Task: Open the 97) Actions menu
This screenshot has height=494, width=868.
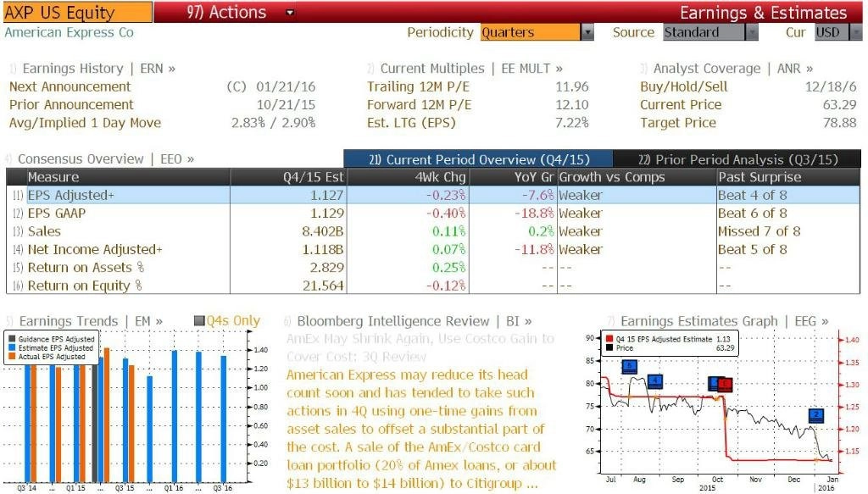Action: coord(226,12)
